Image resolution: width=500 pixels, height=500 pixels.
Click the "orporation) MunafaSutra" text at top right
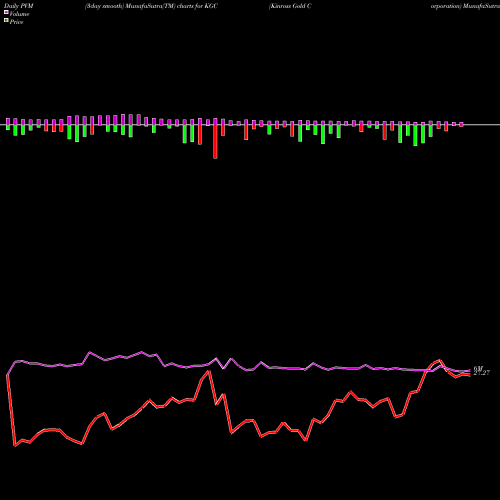coord(465,6)
